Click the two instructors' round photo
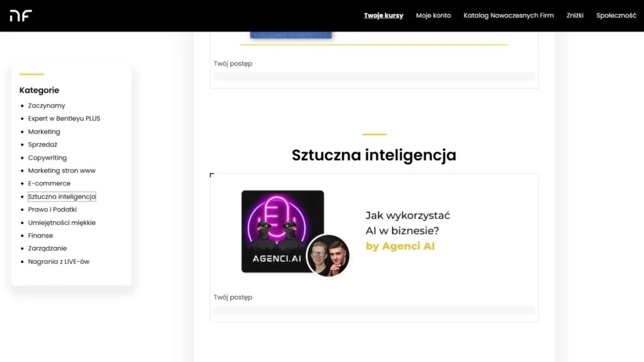Image resolution: width=644 pixels, height=362 pixels. click(x=328, y=255)
